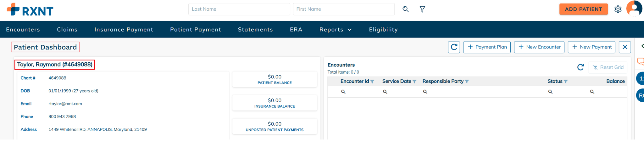
Task: Open patient Taylor, Raymond link
Action: pyautogui.click(x=55, y=65)
